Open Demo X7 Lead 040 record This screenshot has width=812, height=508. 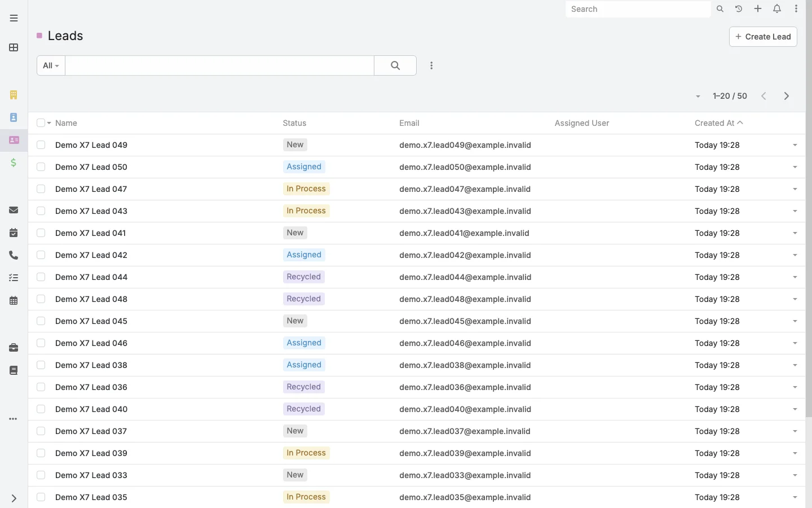(91, 409)
